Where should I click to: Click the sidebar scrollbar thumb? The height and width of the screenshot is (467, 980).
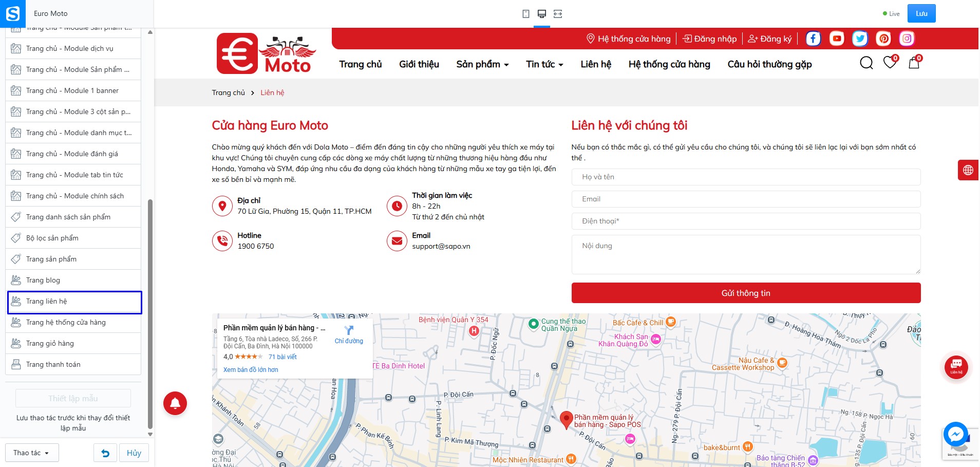(150, 313)
